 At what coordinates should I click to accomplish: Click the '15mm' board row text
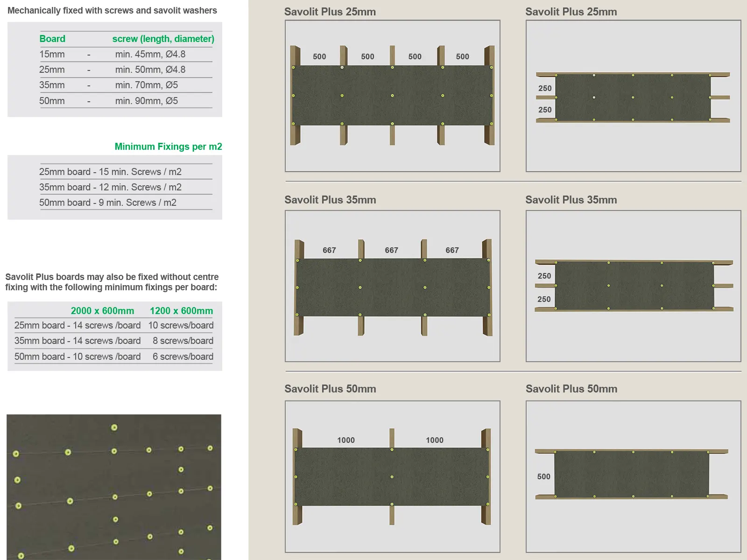click(x=52, y=54)
